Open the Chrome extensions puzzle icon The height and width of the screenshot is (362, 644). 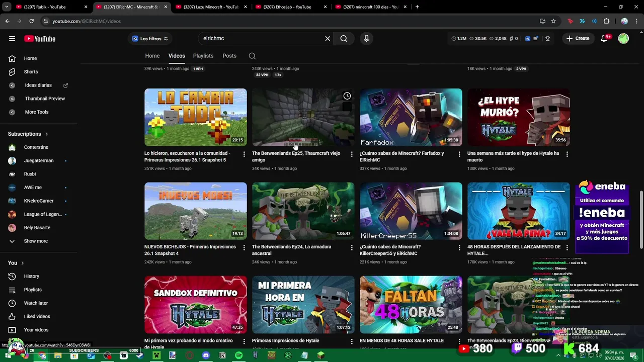click(x=606, y=21)
